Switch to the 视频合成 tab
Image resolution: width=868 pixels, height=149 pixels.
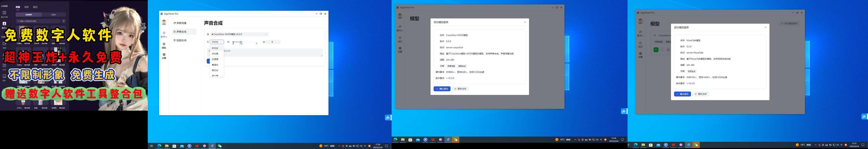click(180, 40)
